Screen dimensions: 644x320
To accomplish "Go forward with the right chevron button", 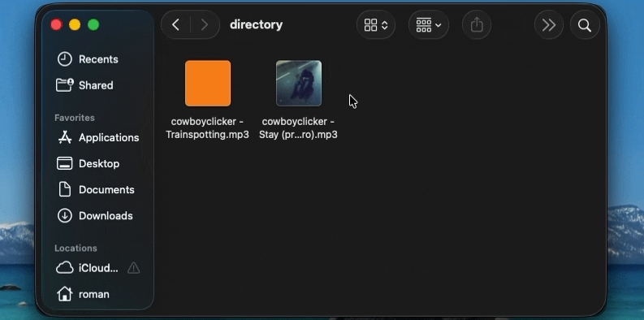I will 204,25.
